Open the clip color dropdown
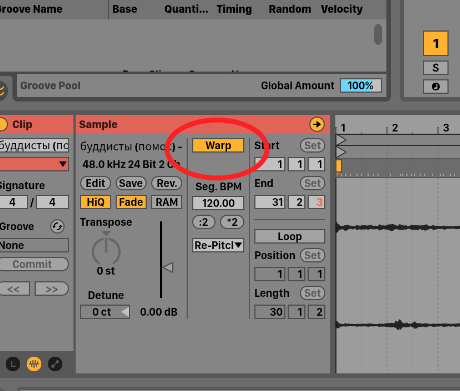The width and height of the screenshot is (460, 391). point(34,164)
